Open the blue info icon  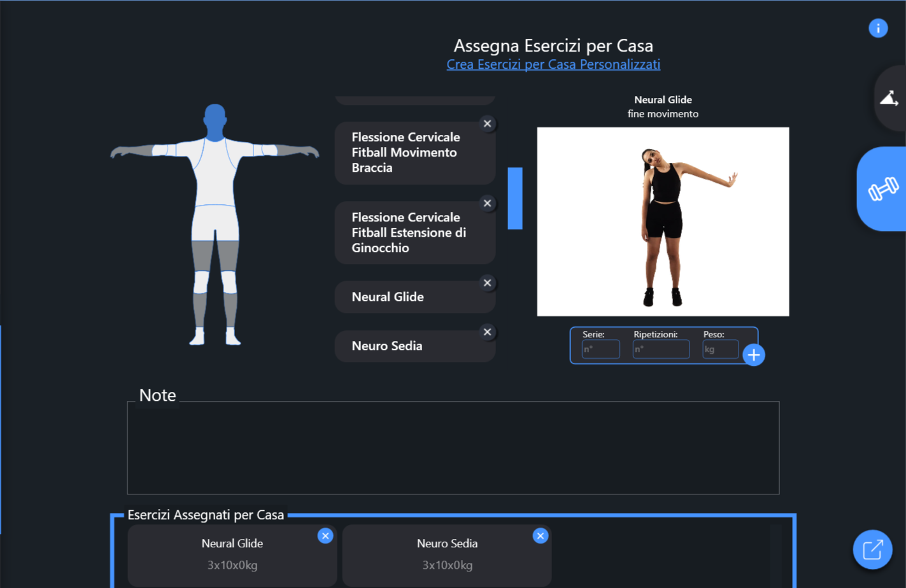pos(878,28)
